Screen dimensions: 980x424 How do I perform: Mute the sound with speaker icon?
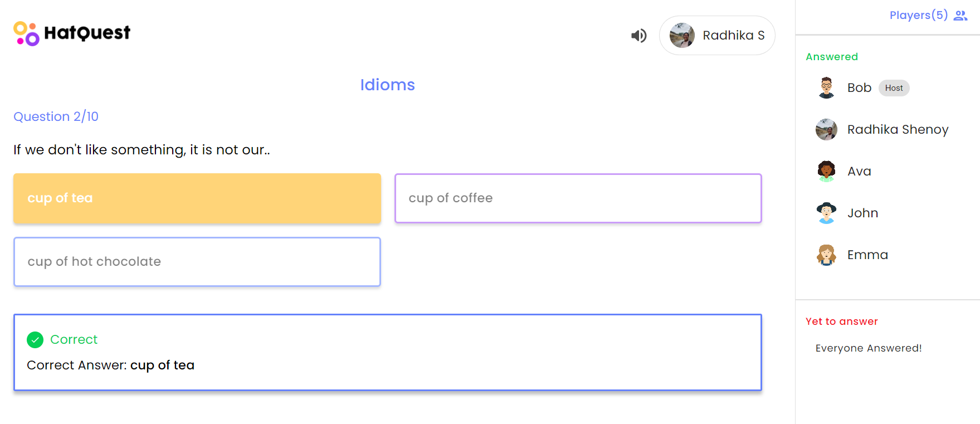[x=638, y=36]
